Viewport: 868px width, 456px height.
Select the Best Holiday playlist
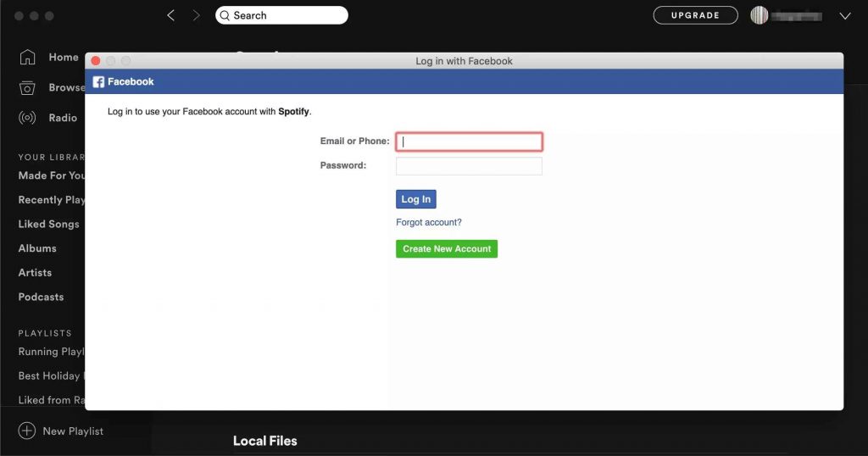pyautogui.click(x=52, y=375)
